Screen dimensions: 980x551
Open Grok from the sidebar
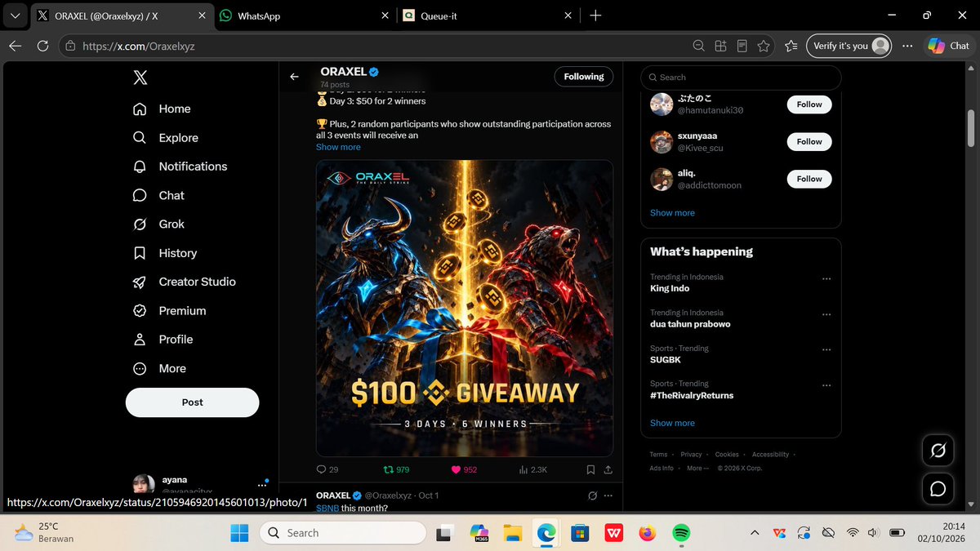pyautogui.click(x=159, y=224)
